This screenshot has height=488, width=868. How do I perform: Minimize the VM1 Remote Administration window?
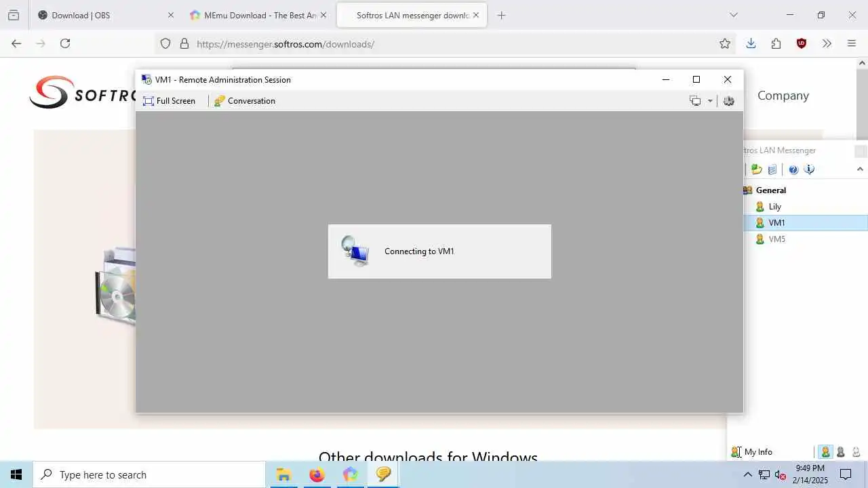[x=666, y=79]
